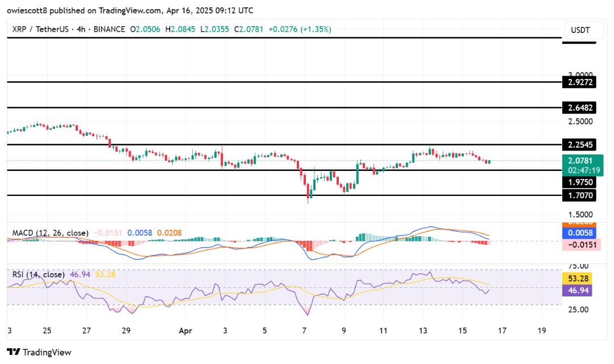Viewport: 614px width, 364px height.
Task: Click the yellow RSI average tag 53.28
Action: pyautogui.click(x=579, y=278)
